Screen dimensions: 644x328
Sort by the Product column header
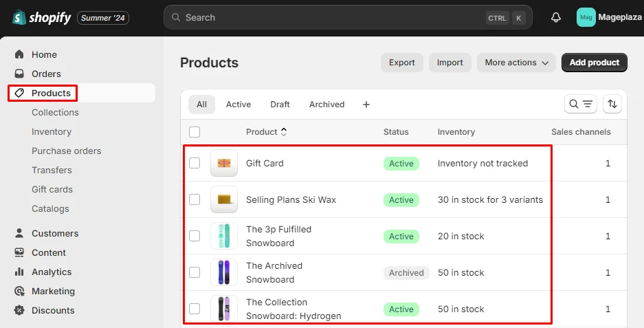point(266,132)
